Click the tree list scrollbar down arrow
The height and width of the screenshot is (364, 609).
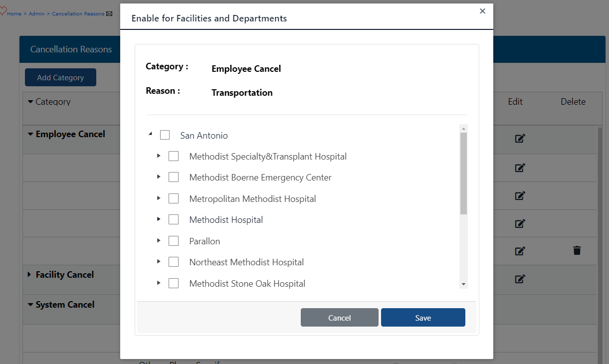[463, 284]
